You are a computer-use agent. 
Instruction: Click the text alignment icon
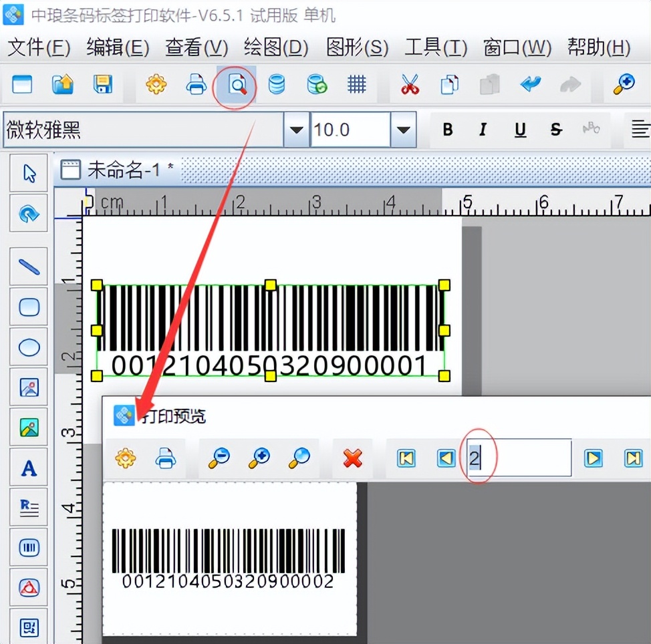[640, 129]
